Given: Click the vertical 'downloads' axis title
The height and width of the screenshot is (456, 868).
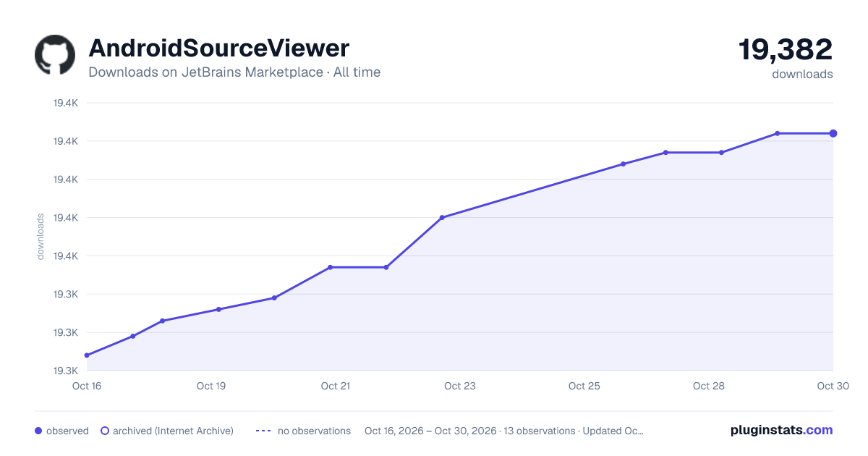Looking at the screenshot, I should coord(41,237).
